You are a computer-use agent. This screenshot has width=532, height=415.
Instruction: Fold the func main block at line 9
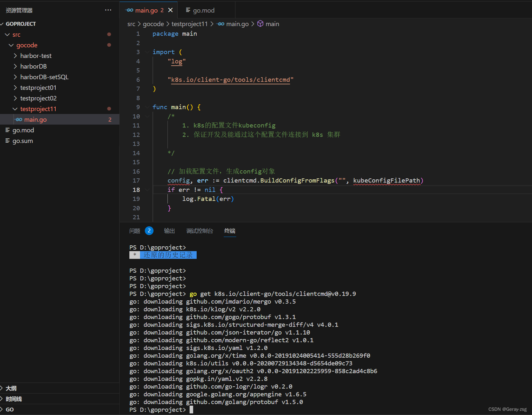coord(147,107)
